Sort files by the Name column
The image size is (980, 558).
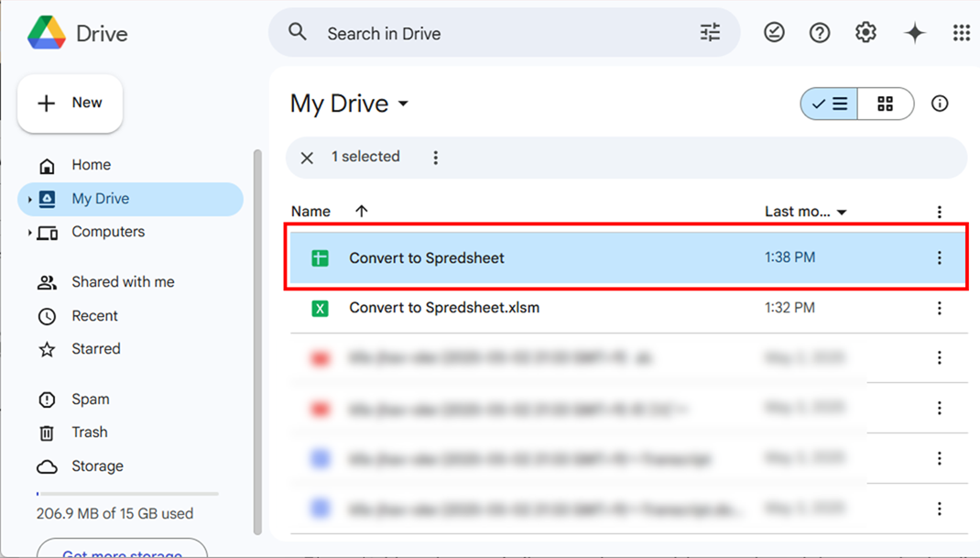coord(310,212)
